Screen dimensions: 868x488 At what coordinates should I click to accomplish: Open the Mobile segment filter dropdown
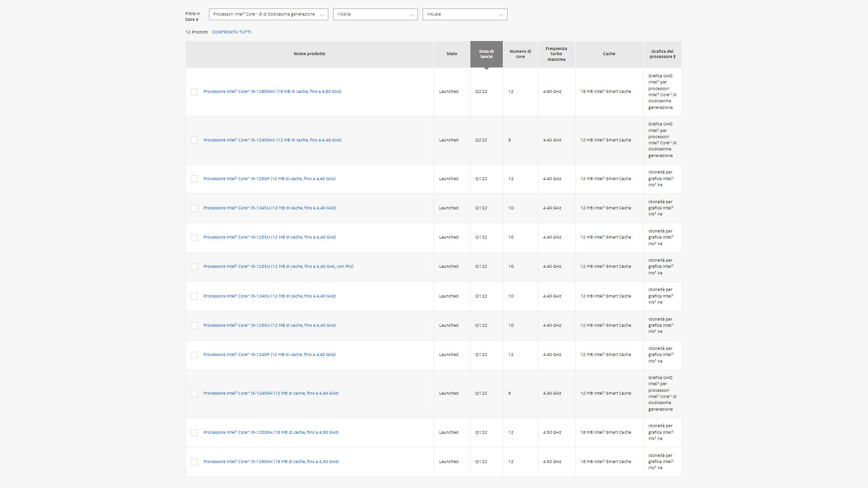375,14
